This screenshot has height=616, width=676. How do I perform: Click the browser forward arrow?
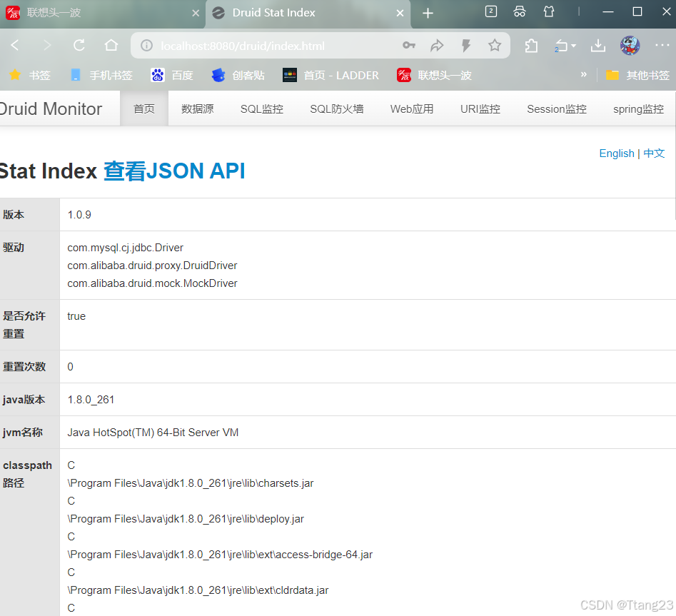point(47,45)
